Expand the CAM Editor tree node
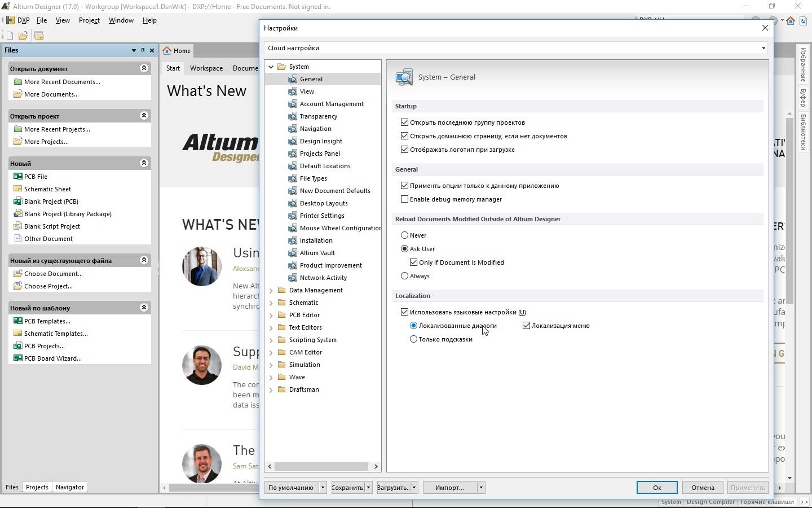812x508 pixels. (271, 352)
